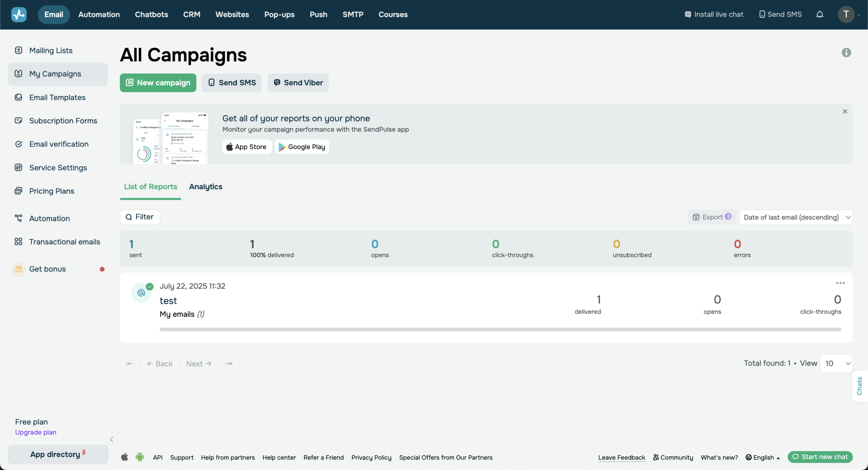Close the mobile app promo banner
868x470 pixels.
[845, 111]
